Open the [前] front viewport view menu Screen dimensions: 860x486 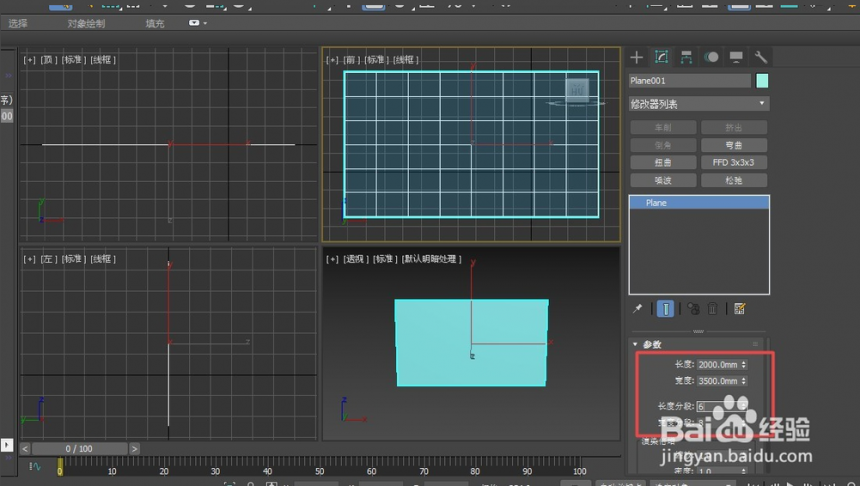[351, 59]
